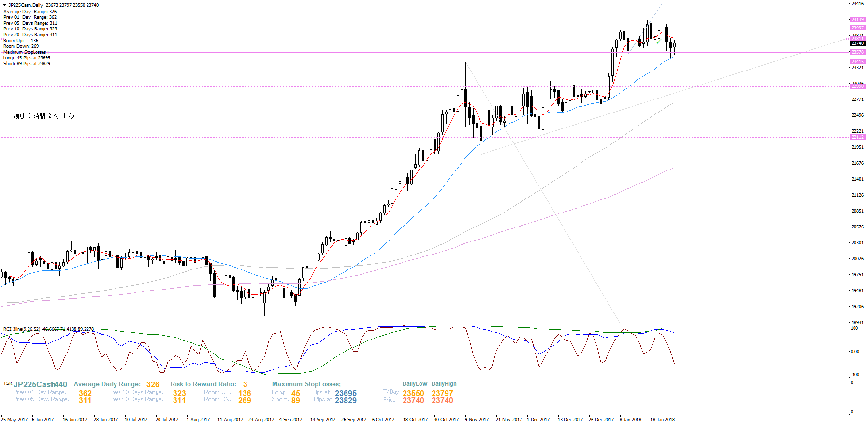This screenshot has width=868, height=425.
Task: Click the 'RCI 3line(9,26,52)' indicator label
Action: pos(22,329)
